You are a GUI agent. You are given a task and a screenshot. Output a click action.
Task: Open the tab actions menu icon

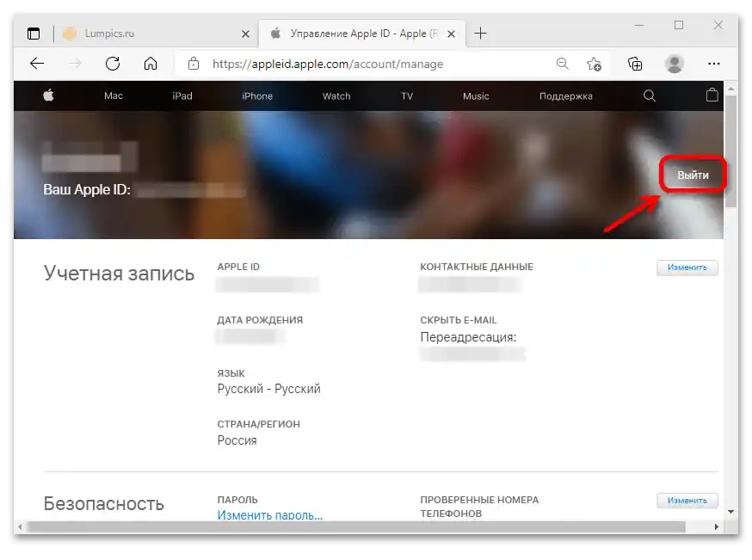point(34,34)
